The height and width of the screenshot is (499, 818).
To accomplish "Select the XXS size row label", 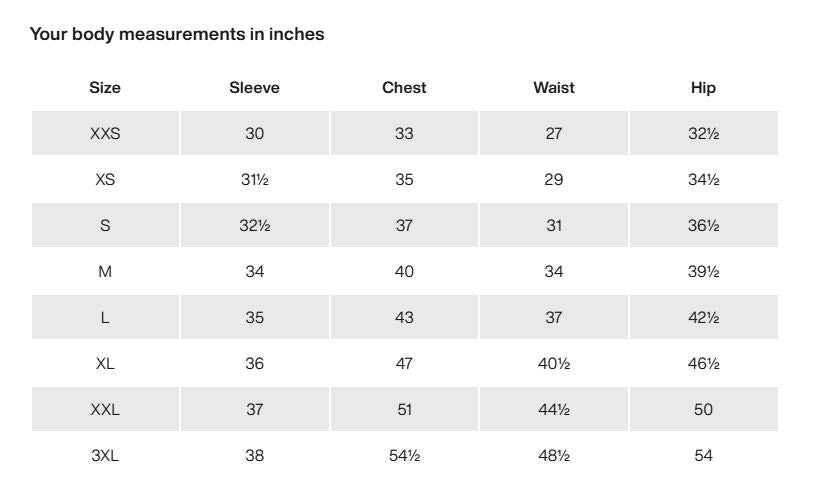I will (105, 134).
